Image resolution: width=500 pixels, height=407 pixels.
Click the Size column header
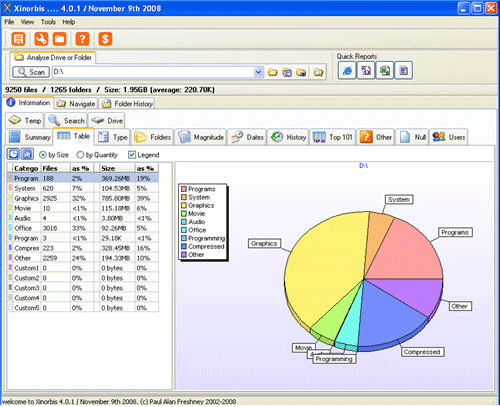click(x=117, y=168)
